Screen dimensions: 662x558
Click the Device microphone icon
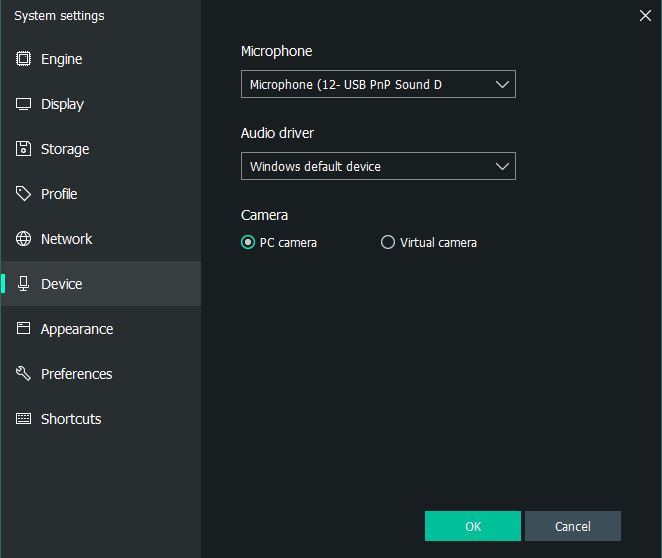tap(23, 284)
